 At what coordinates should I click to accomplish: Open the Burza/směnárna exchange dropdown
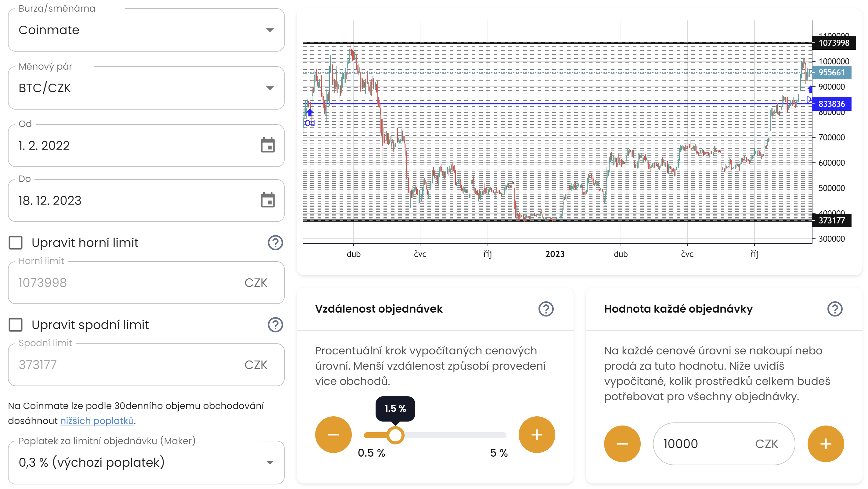[270, 30]
